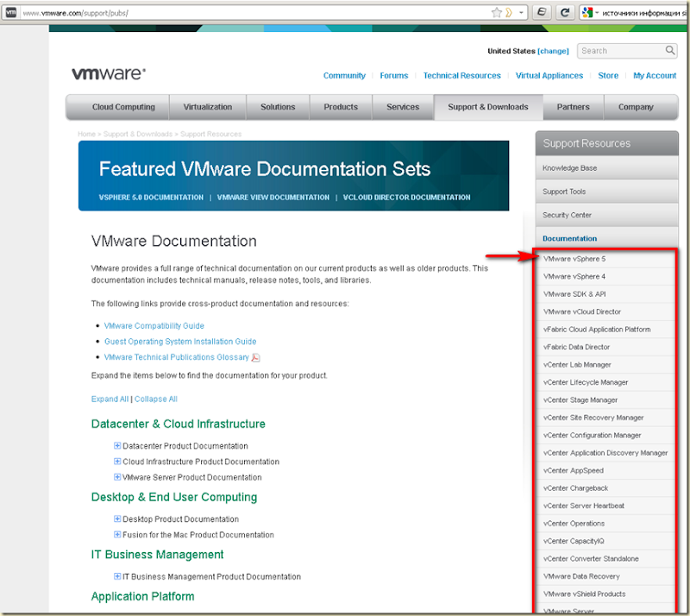Open the Services nav tab

403,107
